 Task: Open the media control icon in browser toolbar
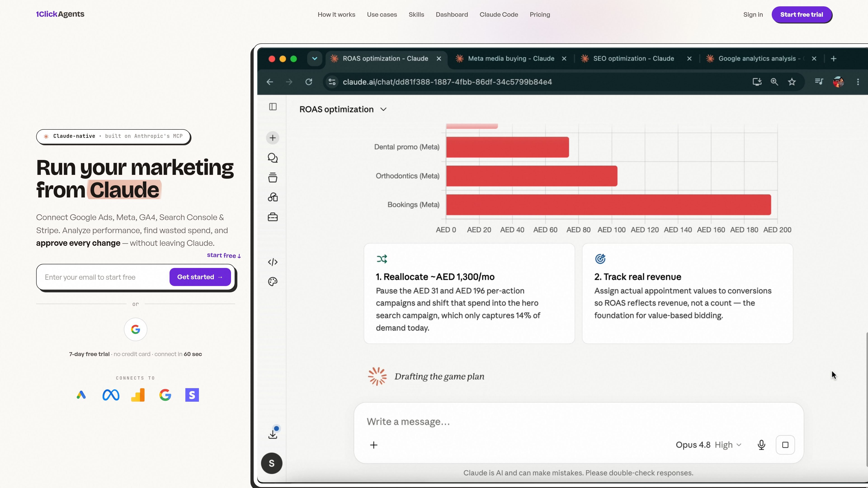pyautogui.click(x=819, y=82)
